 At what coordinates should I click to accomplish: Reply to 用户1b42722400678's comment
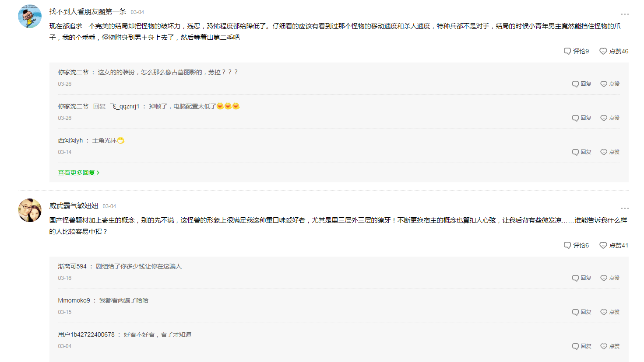pos(582,346)
